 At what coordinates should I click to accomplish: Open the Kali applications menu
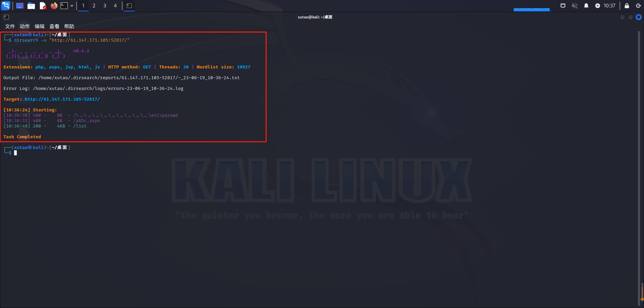[x=6, y=5]
